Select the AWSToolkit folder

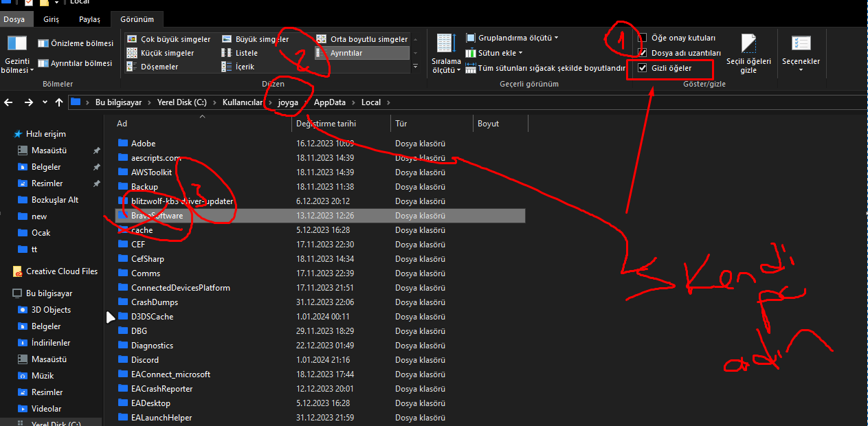pos(151,172)
